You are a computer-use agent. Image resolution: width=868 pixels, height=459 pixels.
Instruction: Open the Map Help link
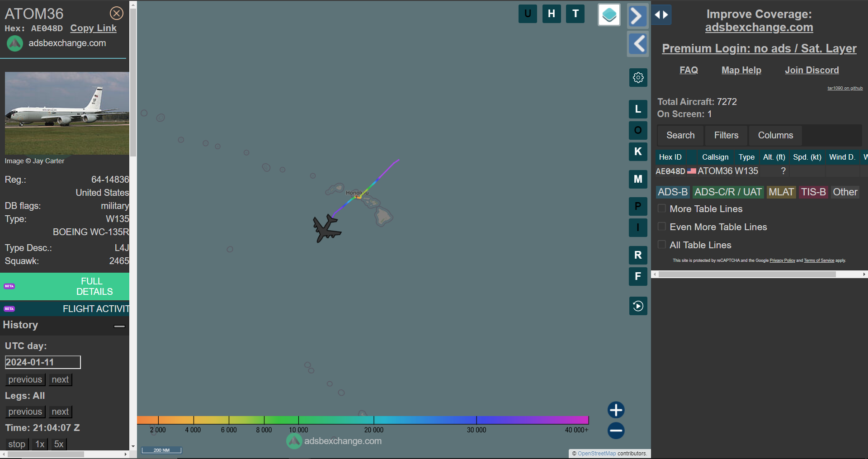pyautogui.click(x=741, y=70)
